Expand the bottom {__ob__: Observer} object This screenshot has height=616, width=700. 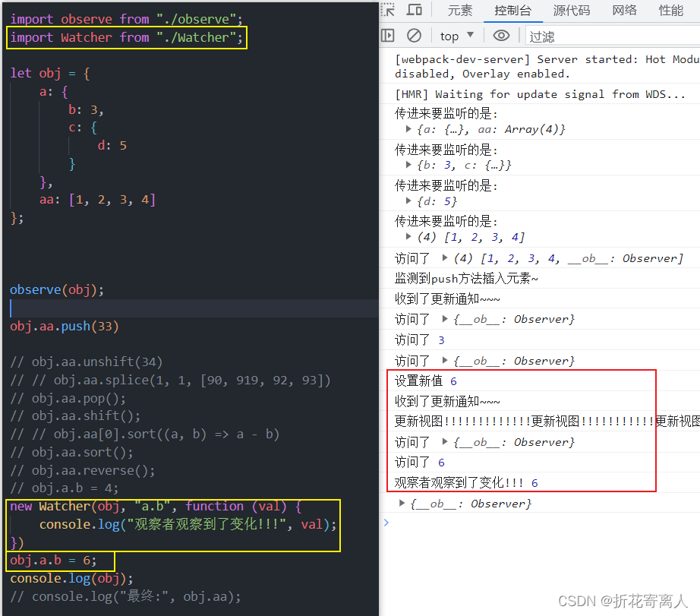coord(402,501)
